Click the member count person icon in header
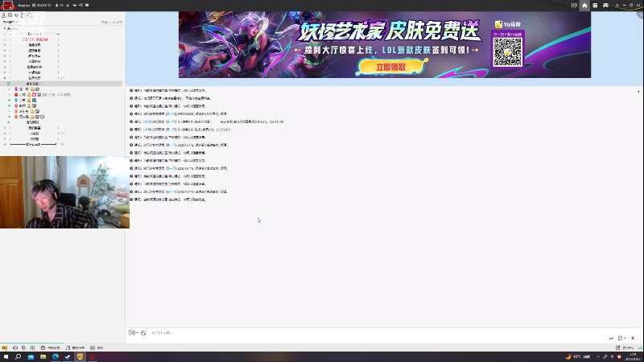Image resolution: width=644 pixels, height=362 pixels. pos(56,6)
